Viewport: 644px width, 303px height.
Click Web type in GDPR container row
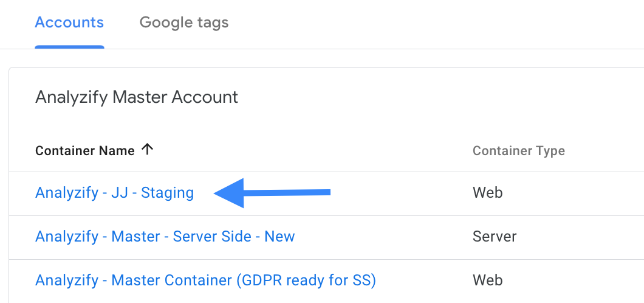pos(487,280)
